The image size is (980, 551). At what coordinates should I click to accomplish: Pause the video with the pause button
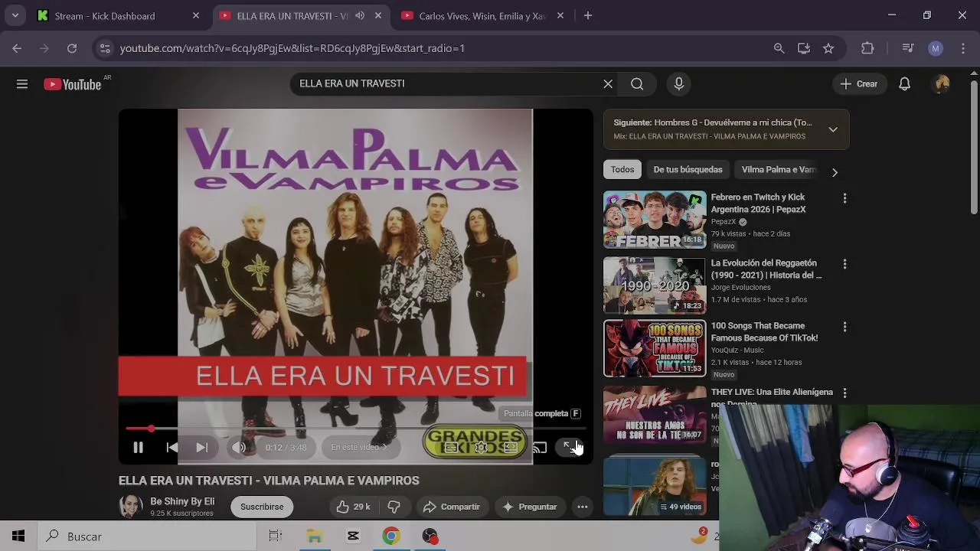point(138,448)
